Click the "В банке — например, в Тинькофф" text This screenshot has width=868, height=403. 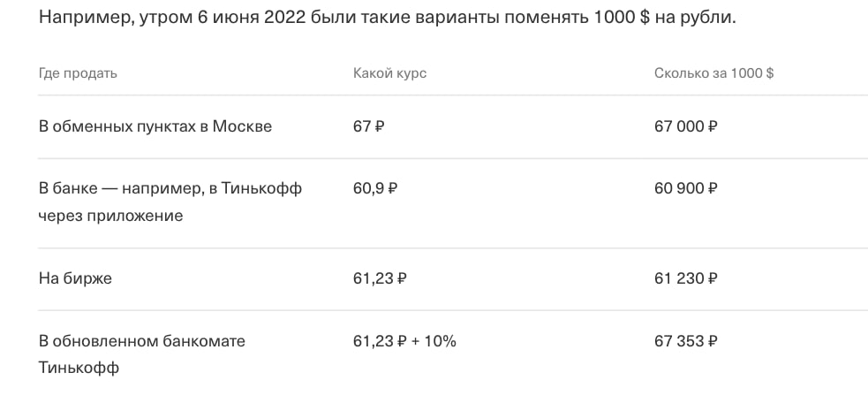(170, 188)
